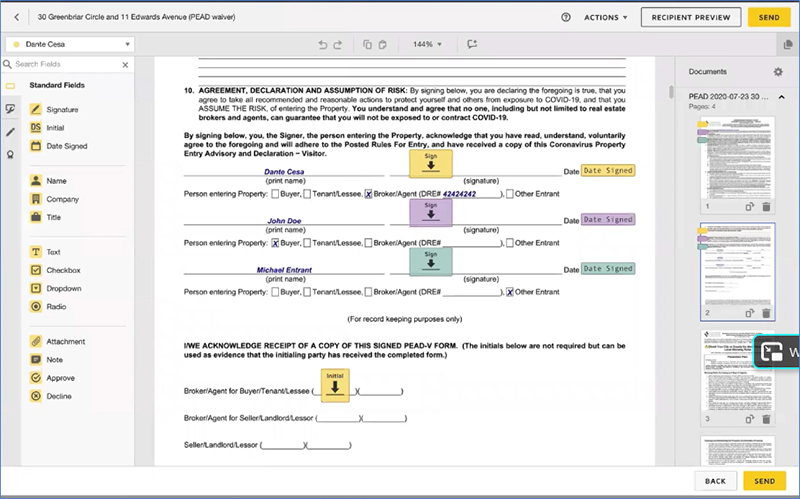This screenshot has width=800, height=499.
Task: Delete page 2 using trash icon
Action: tap(766, 313)
